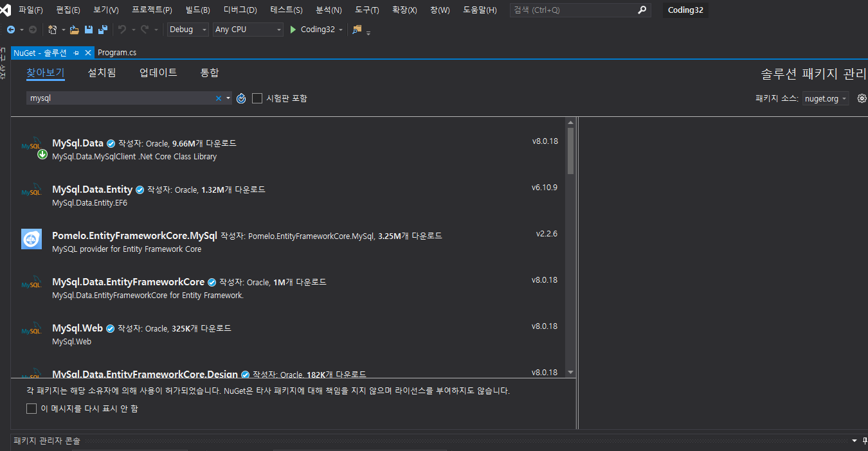Check 이 메시지를 다시 표시 안 함
The height and width of the screenshot is (451, 868).
(x=32, y=409)
